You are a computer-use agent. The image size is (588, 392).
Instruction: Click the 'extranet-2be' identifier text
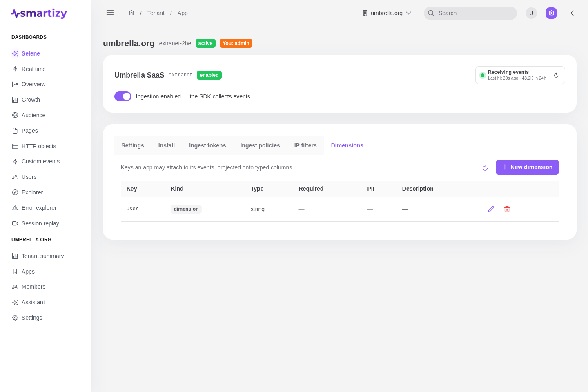(175, 43)
